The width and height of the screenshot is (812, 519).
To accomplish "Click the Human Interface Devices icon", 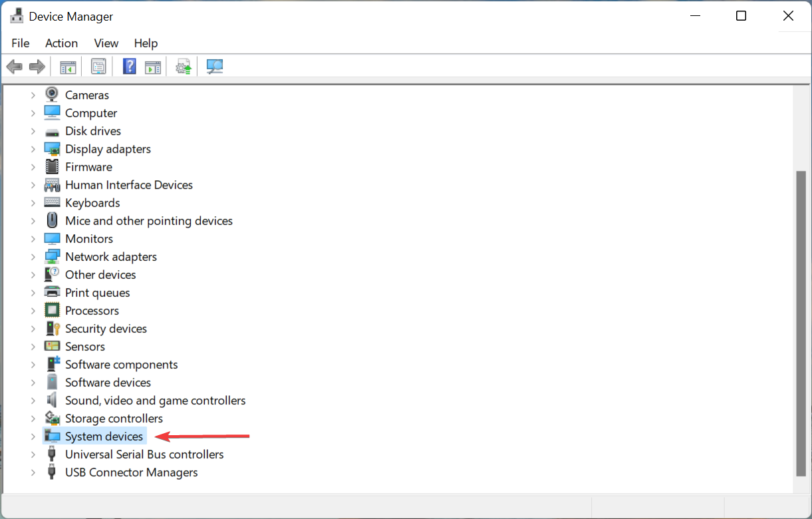I will point(52,185).
